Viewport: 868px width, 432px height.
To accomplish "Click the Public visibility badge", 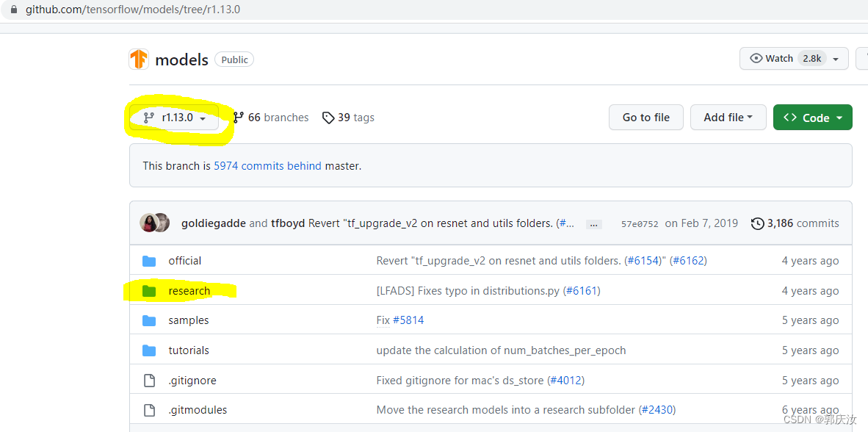I will pos(234,60).
